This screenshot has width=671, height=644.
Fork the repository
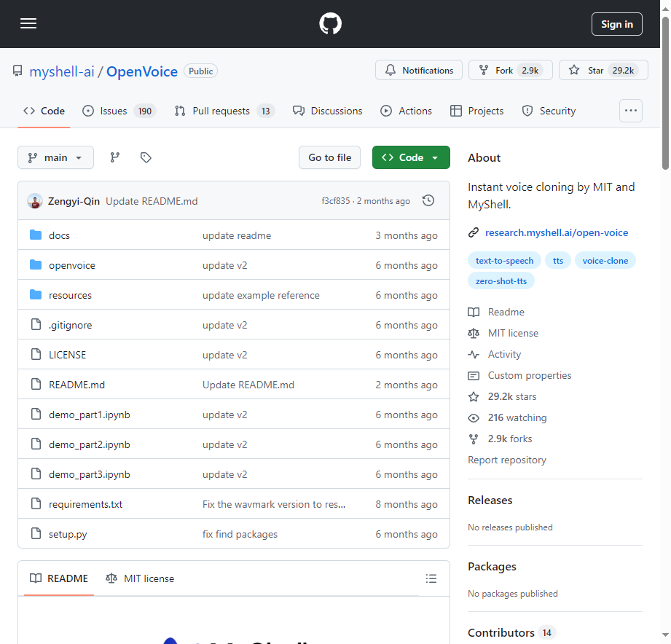pos(511,70)
